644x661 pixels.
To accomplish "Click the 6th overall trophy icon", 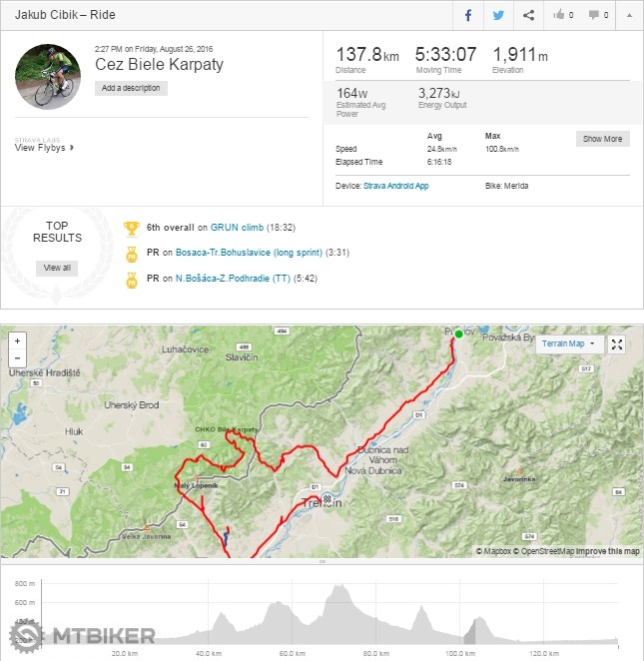I will pyautogui.click(x=132, y=228).
